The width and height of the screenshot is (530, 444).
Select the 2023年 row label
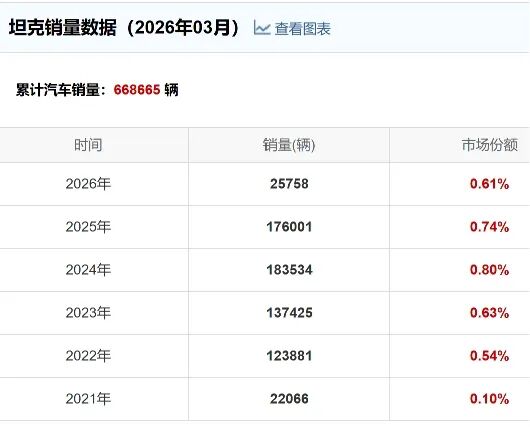(x=88, y=313)
